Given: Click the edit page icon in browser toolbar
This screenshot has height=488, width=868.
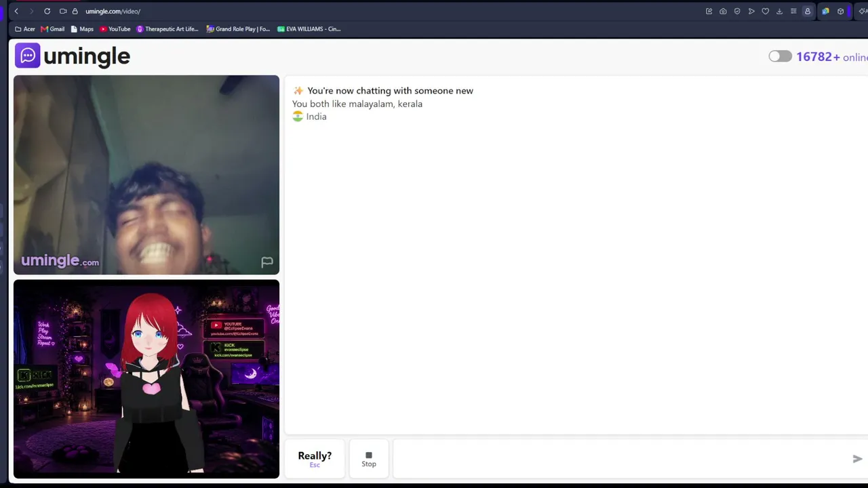Looking at the screenshot, I should pos(709,11).
